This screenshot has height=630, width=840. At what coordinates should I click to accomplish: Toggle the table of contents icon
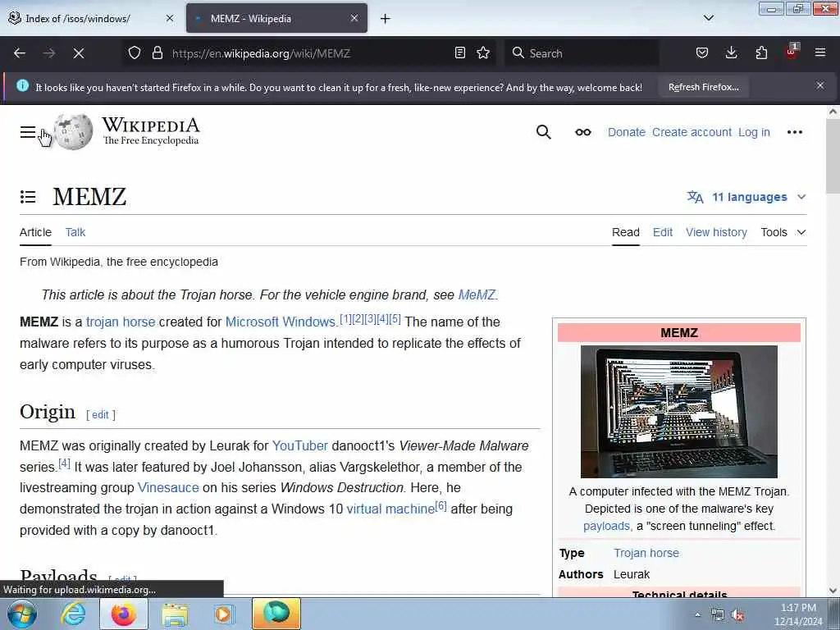[28, 197]
